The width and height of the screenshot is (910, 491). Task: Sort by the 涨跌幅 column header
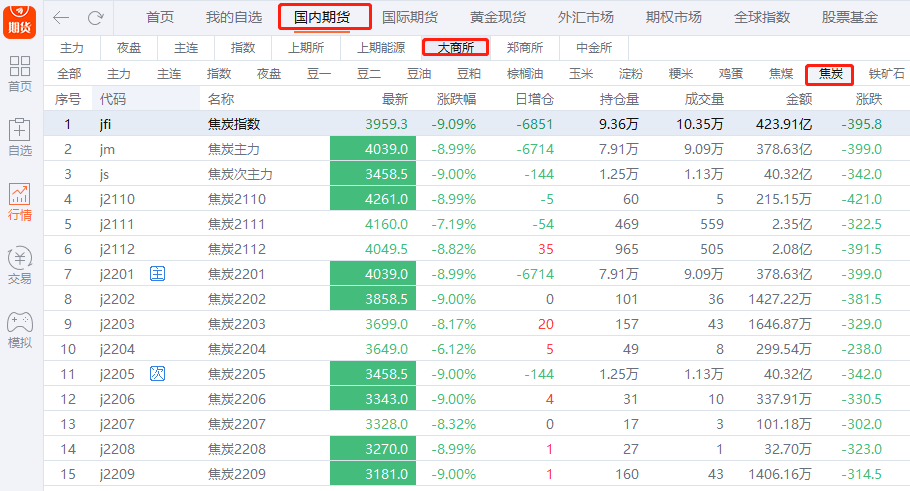457,99
